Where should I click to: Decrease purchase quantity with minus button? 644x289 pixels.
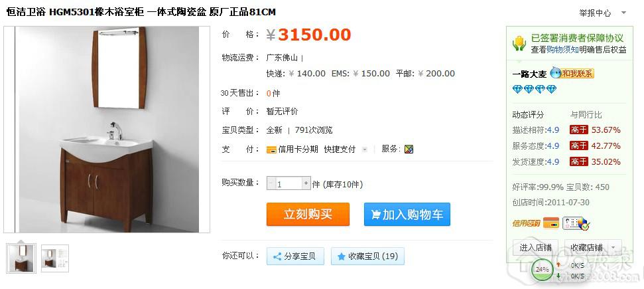(271, 183)
